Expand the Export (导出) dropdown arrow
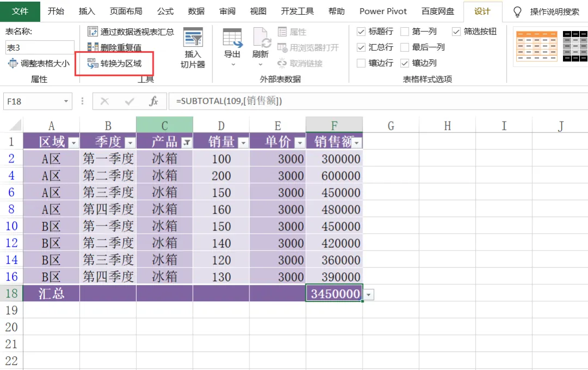 [x=233, y=64]
